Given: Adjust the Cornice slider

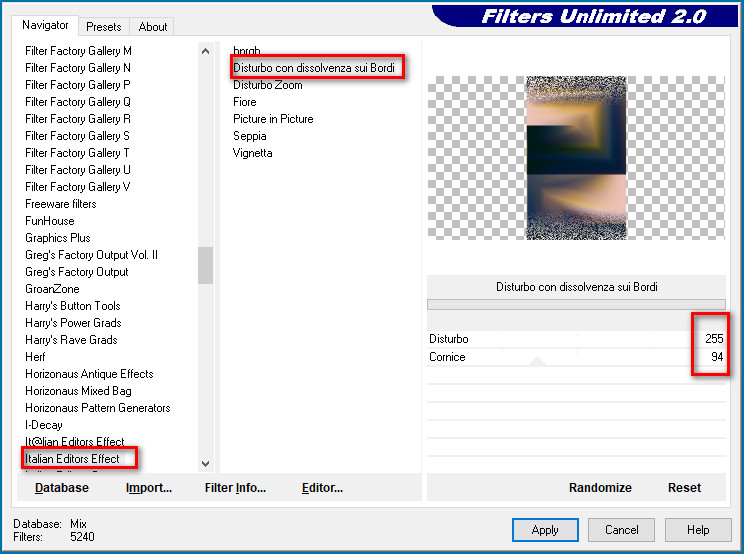Looking at the screenshot, I should coord(560,357).
